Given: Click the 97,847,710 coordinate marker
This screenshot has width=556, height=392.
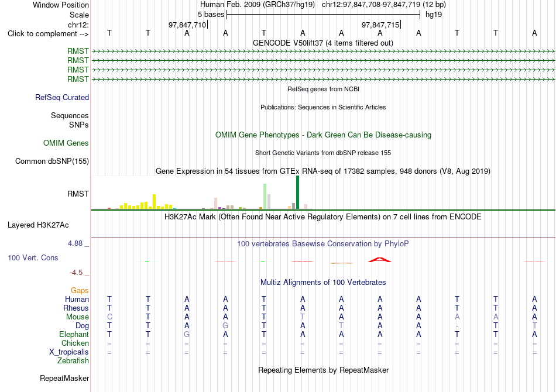Looking at the screenshot, I should coord(187,25).
